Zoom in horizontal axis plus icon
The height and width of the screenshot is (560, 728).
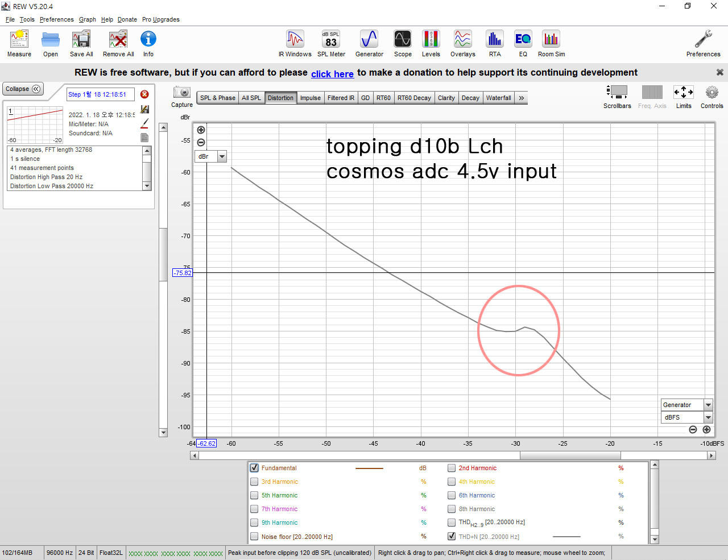[x=706, y=430]
